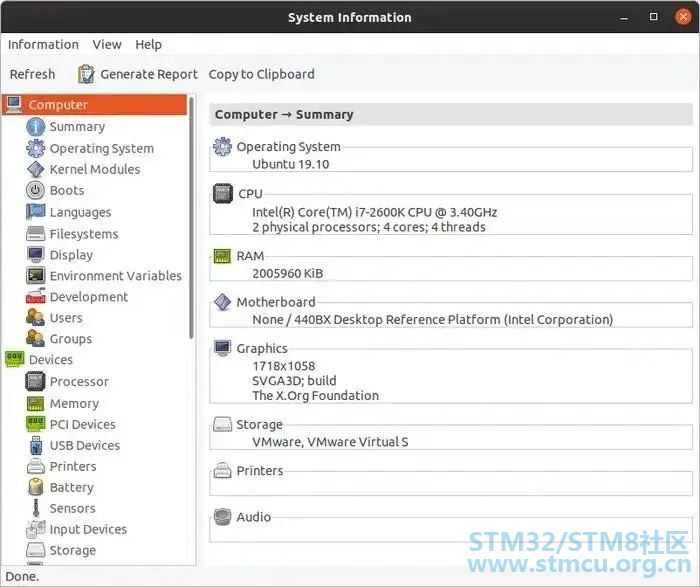
Task: Click the Sensors thermometer icon
Action: [36, 508]
